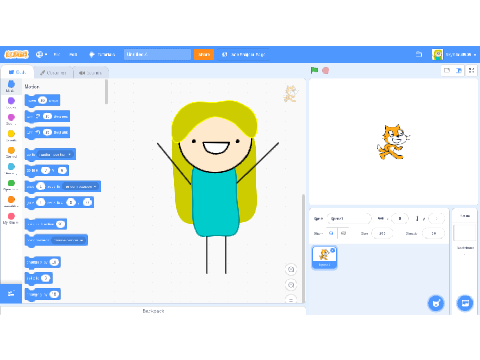Image resolution: width=480 pixels, height=360 pixels.
Task: Click the move 10 steps block
Action: point(43,100)
